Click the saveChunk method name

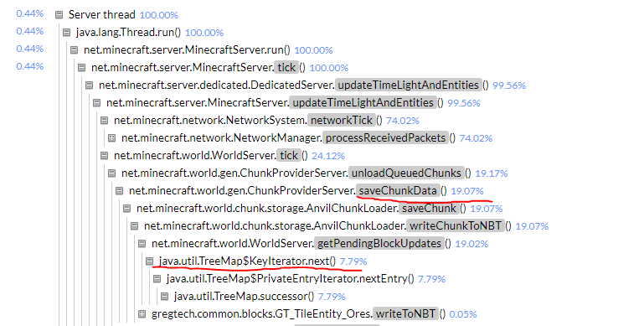pyautogui.click(x=430, y=208)
